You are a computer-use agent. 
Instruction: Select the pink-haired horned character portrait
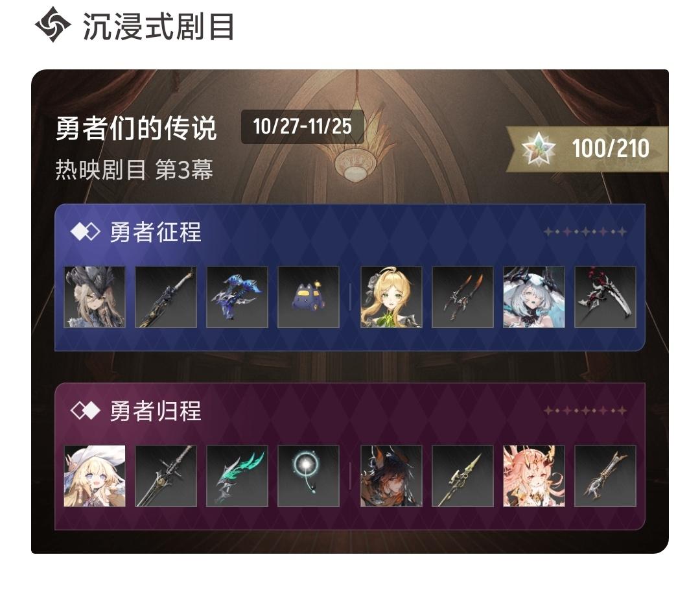click(x=534, y=476)
